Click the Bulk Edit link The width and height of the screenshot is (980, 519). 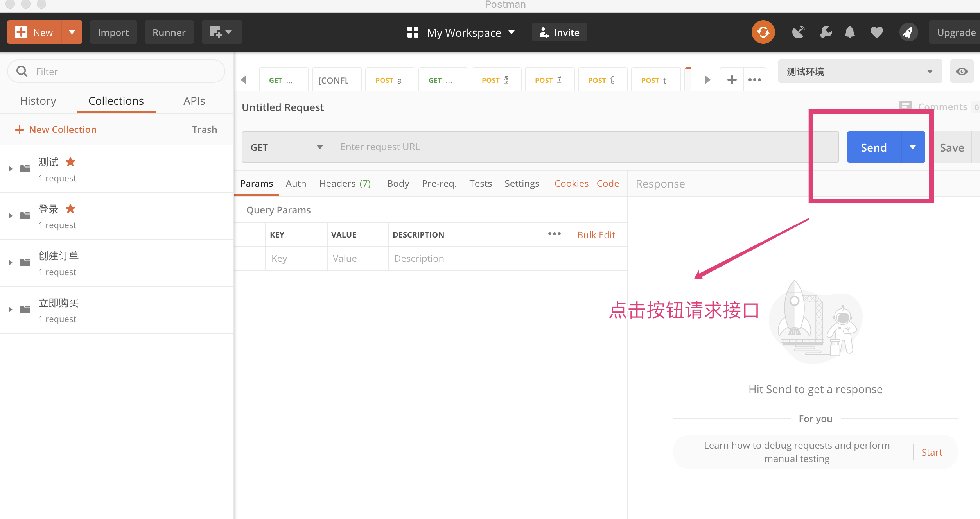tap(596, 235)
